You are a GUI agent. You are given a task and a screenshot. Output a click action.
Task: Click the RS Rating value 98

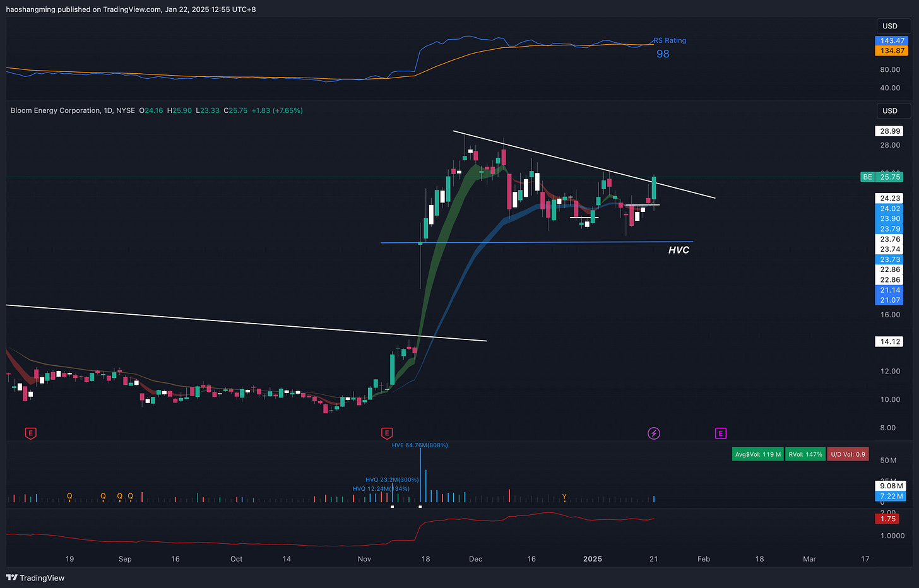663,54
